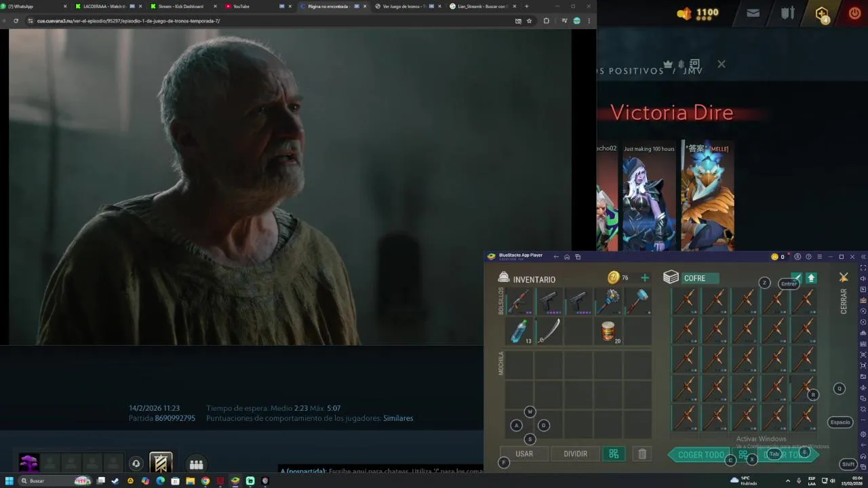This screenshot has width=868, height=488.
Task: Select the Skywrath Mage hero card
Action: [x=707, y=197]
